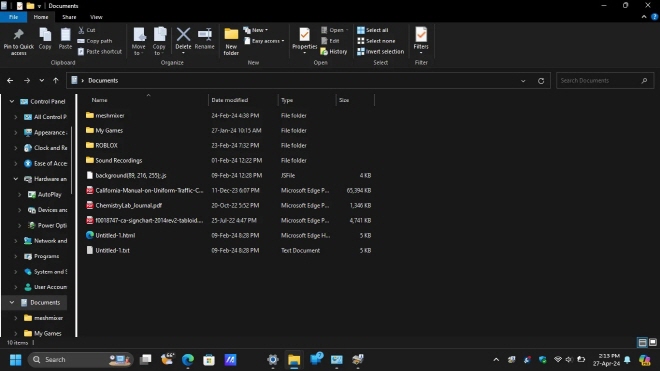Click the Delete icon in ribbon

(x=183, y=35)
